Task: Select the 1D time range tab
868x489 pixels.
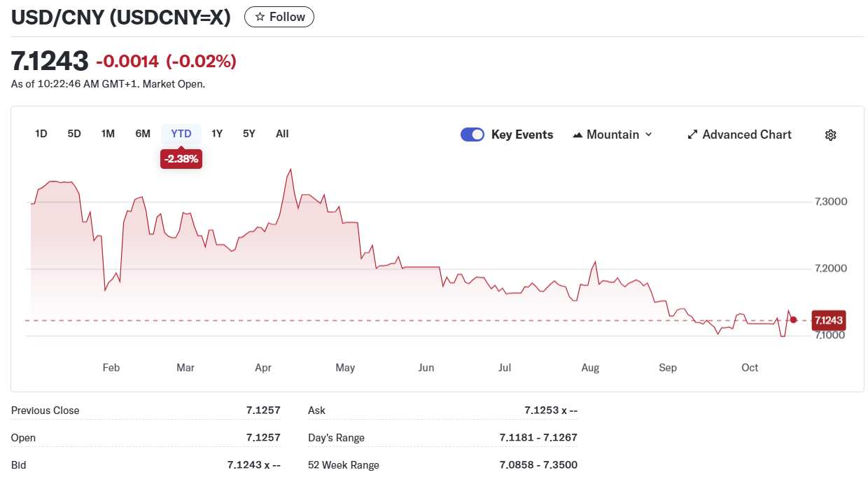Action: click(x=41, y=134)
